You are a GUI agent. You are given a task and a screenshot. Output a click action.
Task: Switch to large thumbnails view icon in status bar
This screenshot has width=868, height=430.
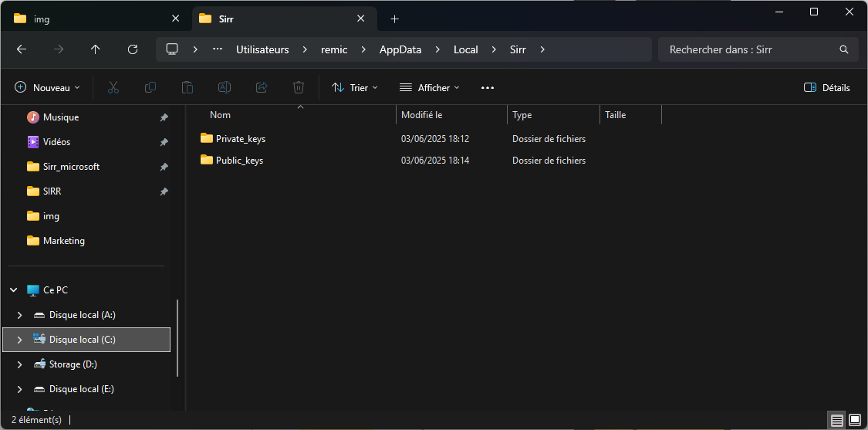click(x=855, y=419)
